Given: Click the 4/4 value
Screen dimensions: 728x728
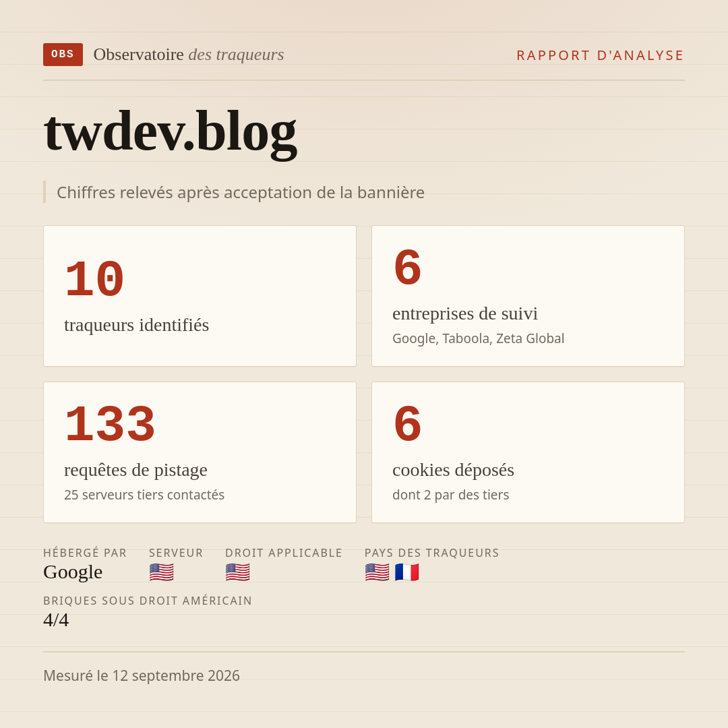Looking at the screenshot, I should pos(56,620).
